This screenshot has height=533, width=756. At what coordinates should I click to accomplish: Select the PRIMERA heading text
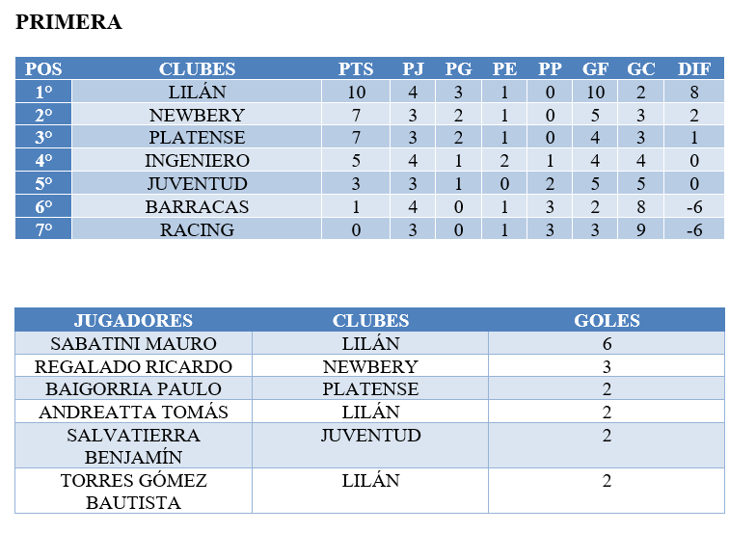[x=68, y=22]
